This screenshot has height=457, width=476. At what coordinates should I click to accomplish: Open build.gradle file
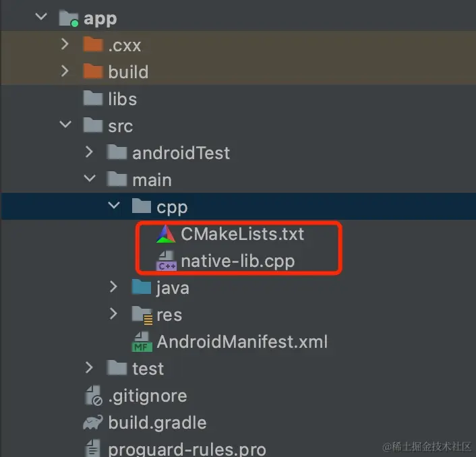click(x=157, y=423)
